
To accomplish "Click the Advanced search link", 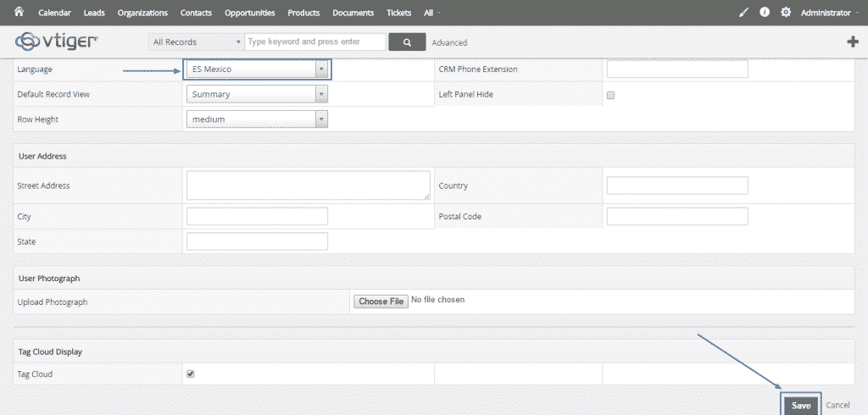I will point(449,42).
